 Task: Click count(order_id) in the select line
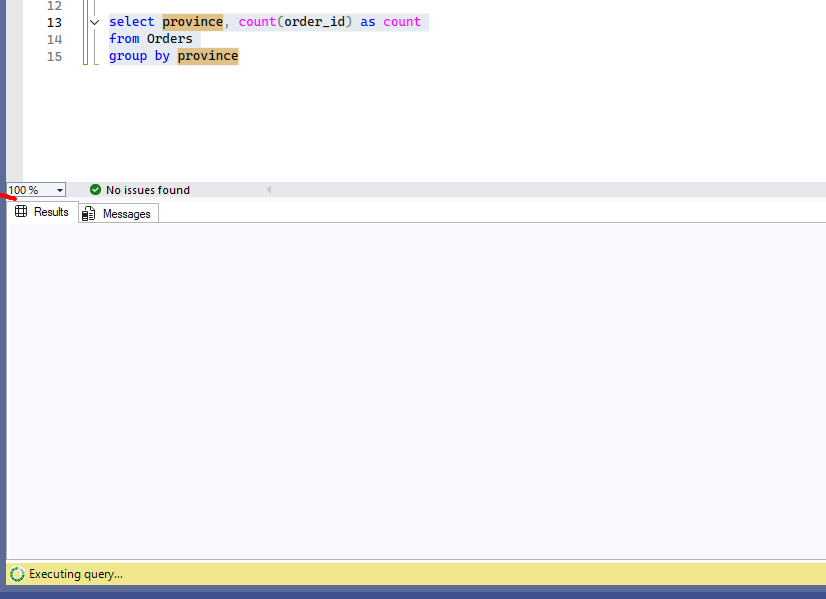pos(295,22)
